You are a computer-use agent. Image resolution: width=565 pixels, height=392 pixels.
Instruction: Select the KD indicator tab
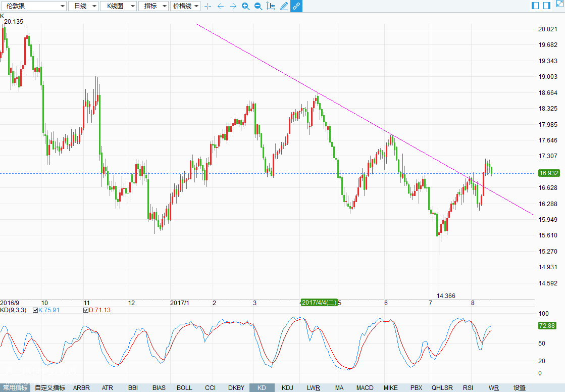pos(262,387)
